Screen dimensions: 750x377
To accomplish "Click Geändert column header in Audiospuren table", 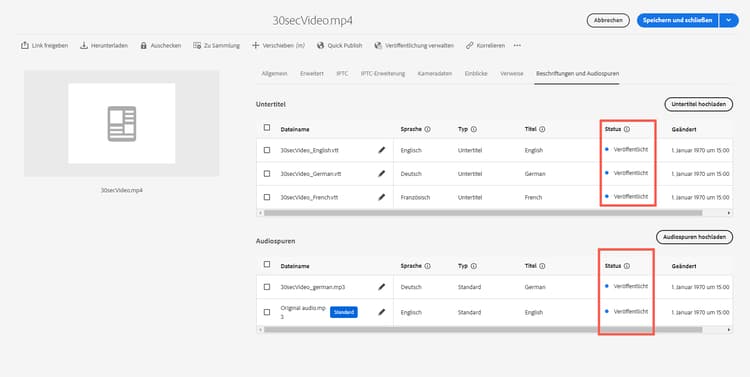I will 684,266.
